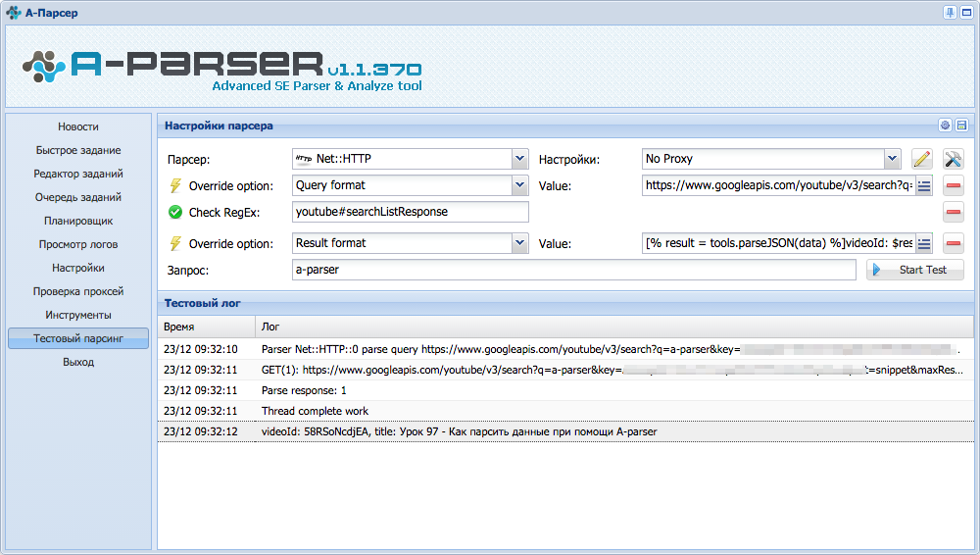This screenshot has height=555, width=980.
Task: Click the Время column header
Action: pos(206,327)
